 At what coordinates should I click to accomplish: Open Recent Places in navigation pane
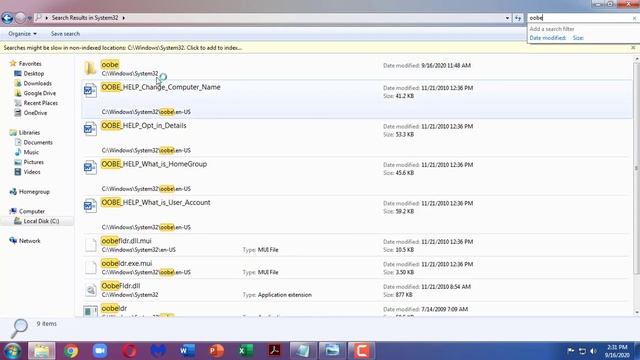[x=40, y=103]
